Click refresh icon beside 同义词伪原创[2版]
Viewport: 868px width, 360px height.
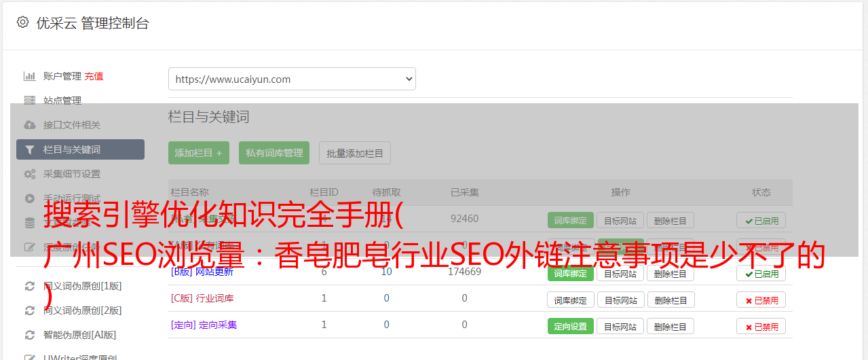(x=29, y=310)
